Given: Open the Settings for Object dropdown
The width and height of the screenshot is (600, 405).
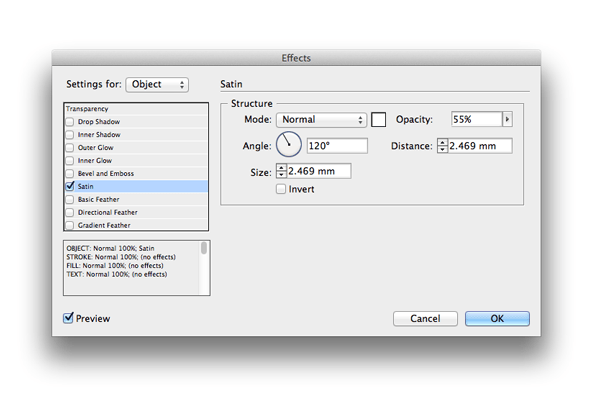Looking at the screenshot, I should tap(157, 85).
